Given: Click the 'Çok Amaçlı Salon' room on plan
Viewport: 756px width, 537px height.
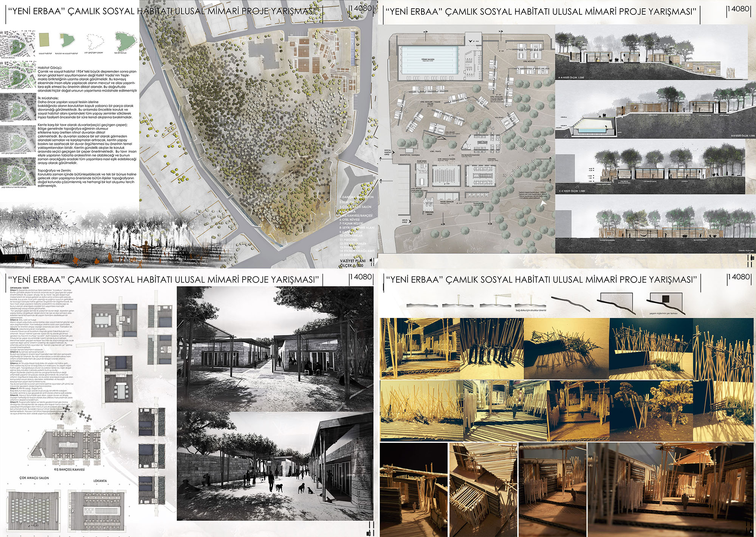Looking at the screenshot, I should 446,176.
